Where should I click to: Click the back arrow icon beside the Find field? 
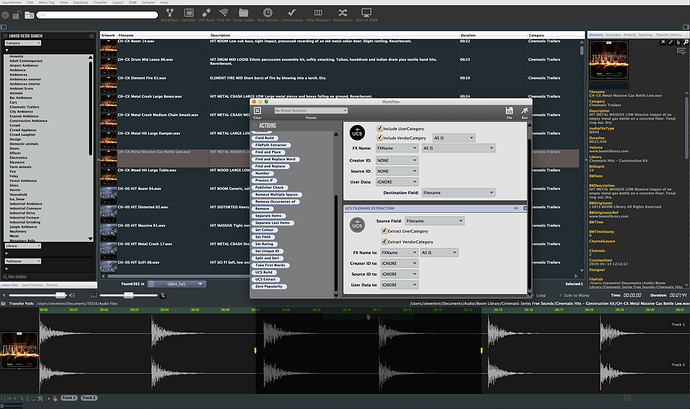pos(5,15)
